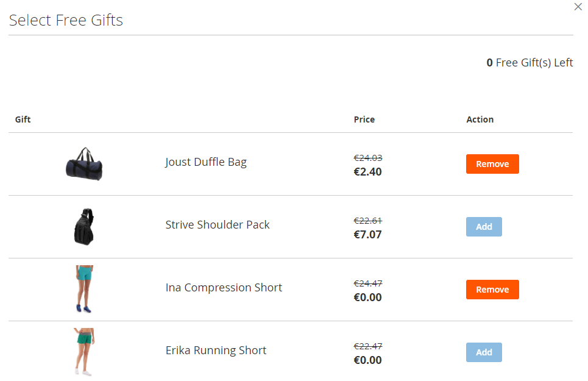Screen dimensions: 588x381
Task: Click the Select Free Gifts heading
Action: coord(66,20)
